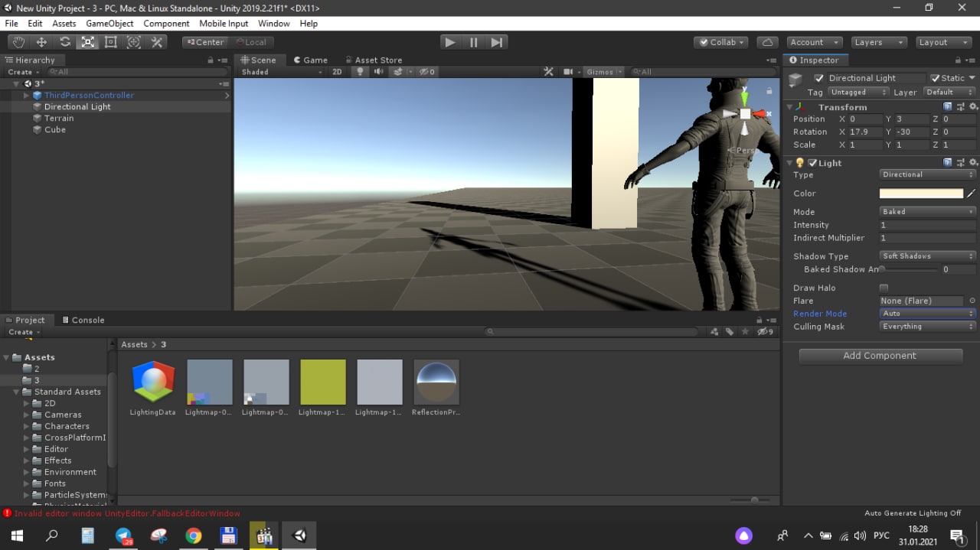The height and width of the screenshot is (550, 980).
Task: Open cloud services icon
Action: pyautogui.click(x=767, y=42)
